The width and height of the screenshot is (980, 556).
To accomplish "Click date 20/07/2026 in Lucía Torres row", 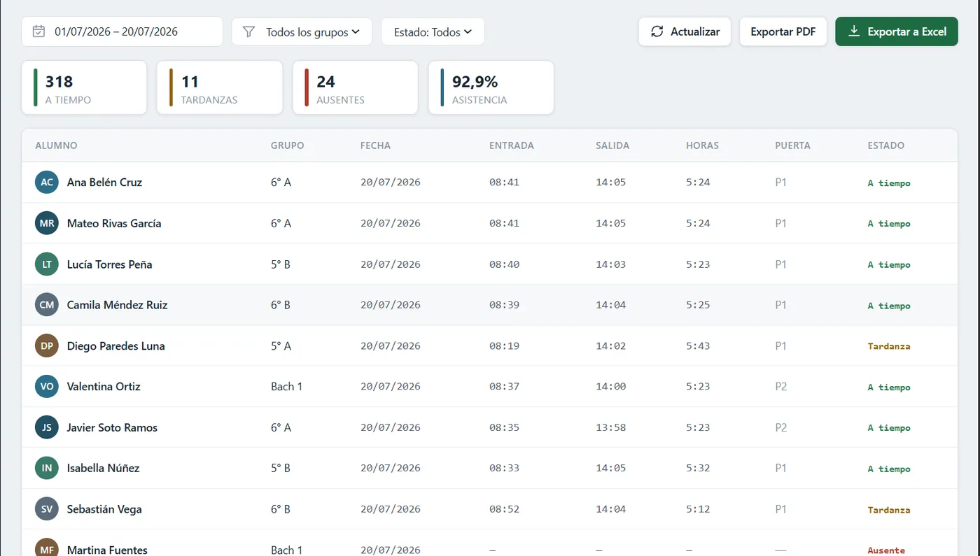I will click(x=391, y=264).
